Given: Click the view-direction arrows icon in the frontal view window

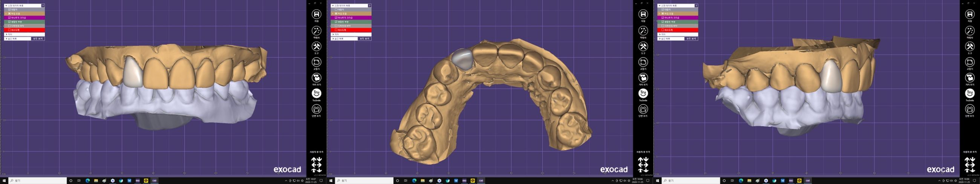Looking at the screenshot, I should point(316,164).
